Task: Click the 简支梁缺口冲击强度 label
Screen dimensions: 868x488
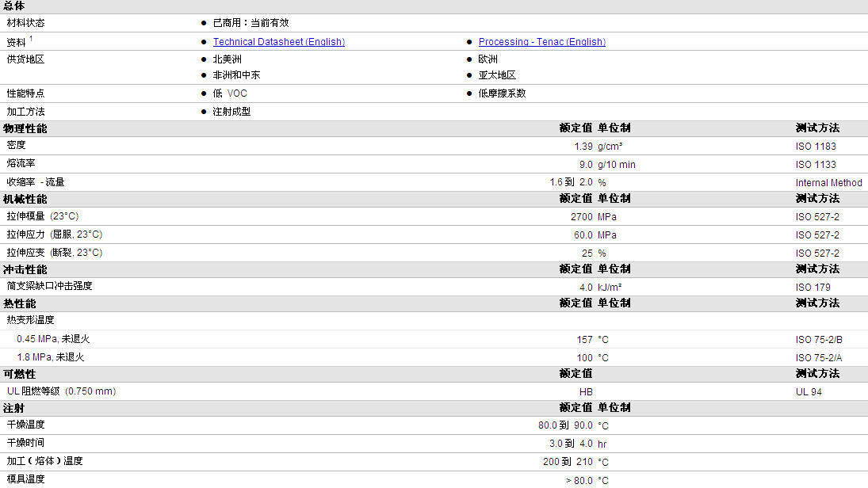Action: pyautogui.click(x=49, y=286)
